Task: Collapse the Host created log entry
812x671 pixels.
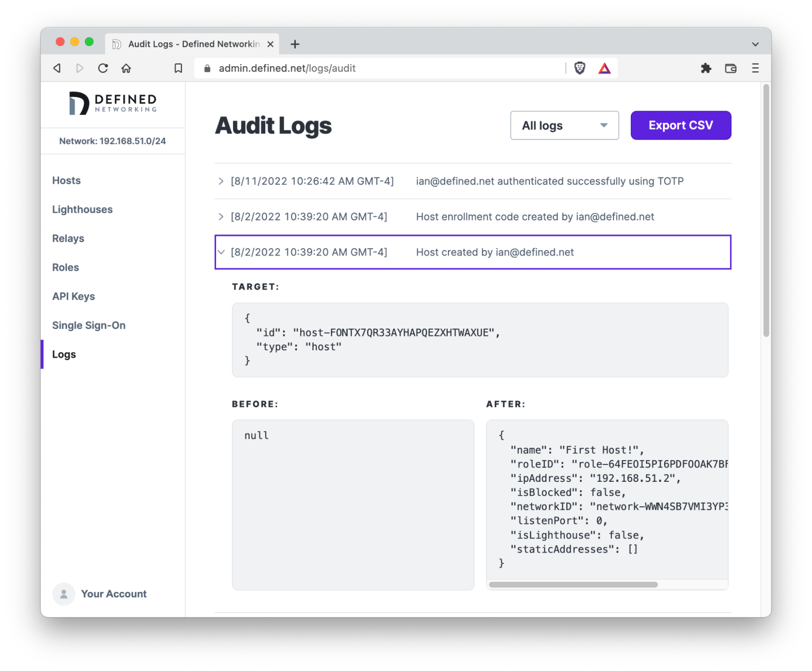Action: point(221,252)
